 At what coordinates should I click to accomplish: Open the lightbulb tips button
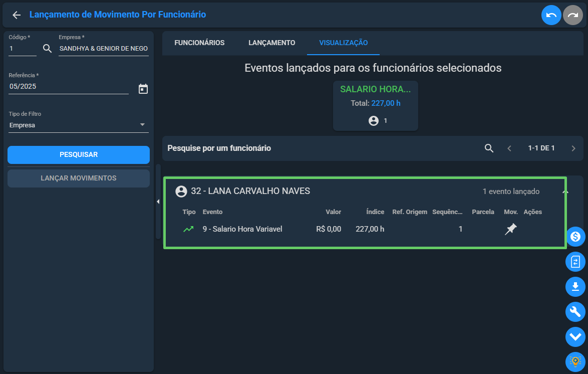[575, 361]
